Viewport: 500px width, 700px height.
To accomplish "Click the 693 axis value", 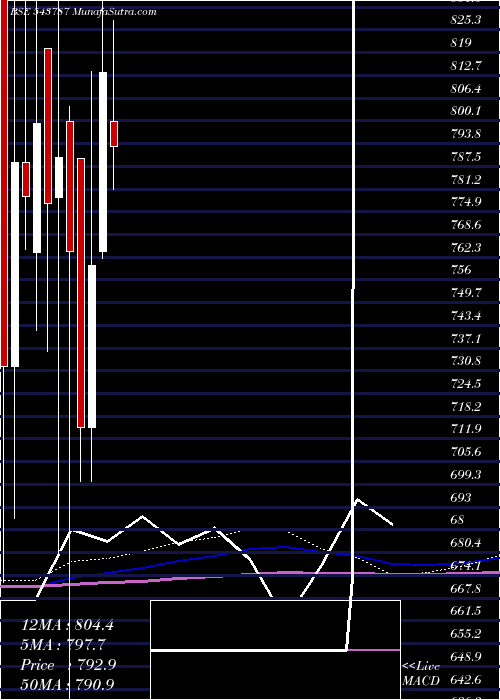I will coord(460,497).
